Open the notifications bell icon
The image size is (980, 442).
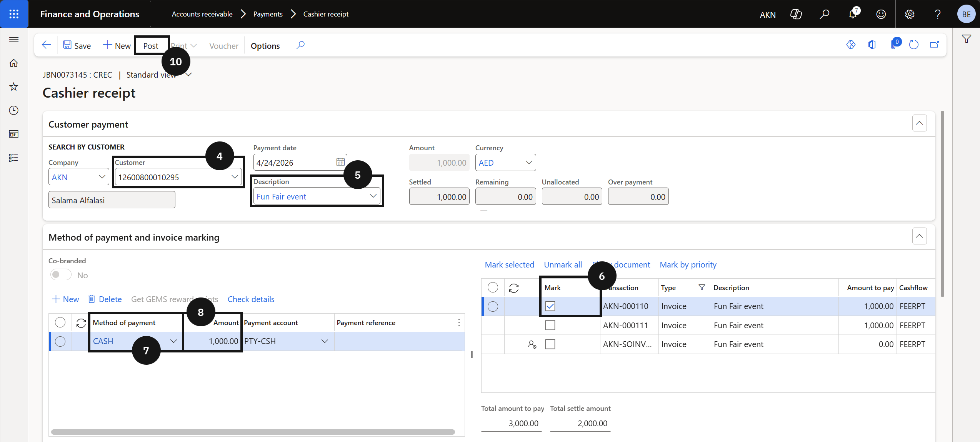point(853,14)
